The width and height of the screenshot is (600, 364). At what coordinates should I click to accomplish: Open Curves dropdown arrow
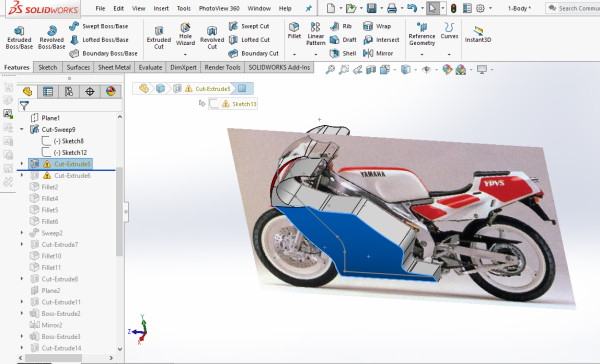[x=449, y=54]
